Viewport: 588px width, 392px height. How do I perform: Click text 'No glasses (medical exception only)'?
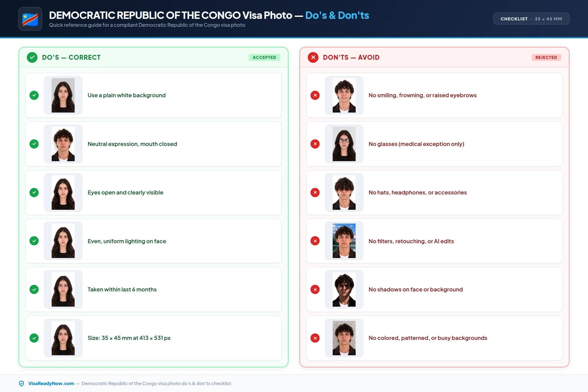click(x=416, y=144)
